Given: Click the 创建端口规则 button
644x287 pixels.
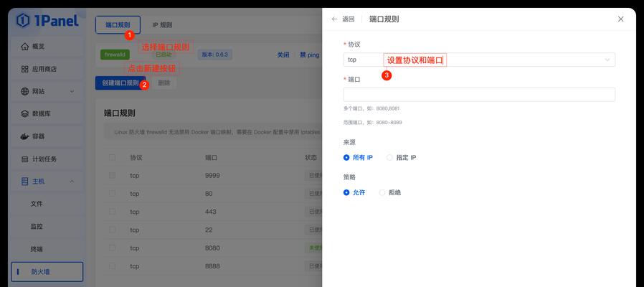Looking at the screenshot, I should 120,83.
